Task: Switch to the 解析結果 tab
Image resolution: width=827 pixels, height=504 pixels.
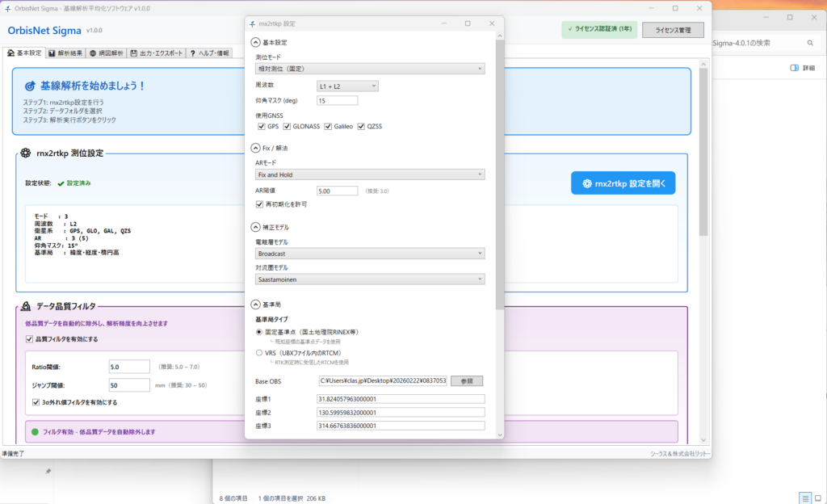Action: (65, 53)
